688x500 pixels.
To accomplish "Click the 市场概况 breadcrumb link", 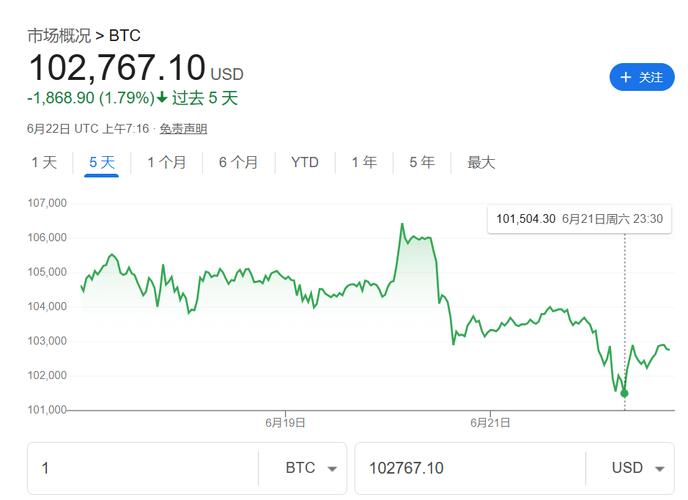I will [x=58, y=36].
